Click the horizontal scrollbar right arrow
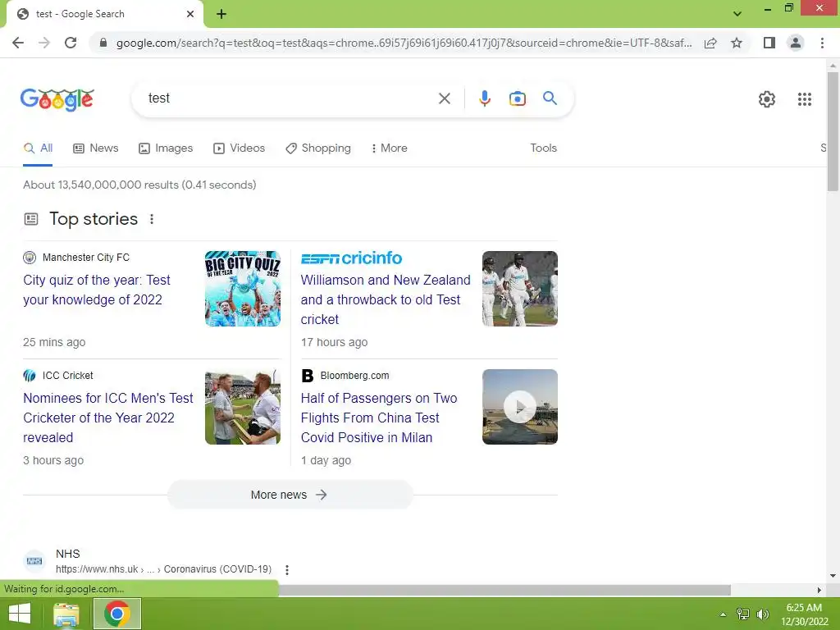Image resolution: width=840 pixels, height=630 pixels. pos(819,590)
